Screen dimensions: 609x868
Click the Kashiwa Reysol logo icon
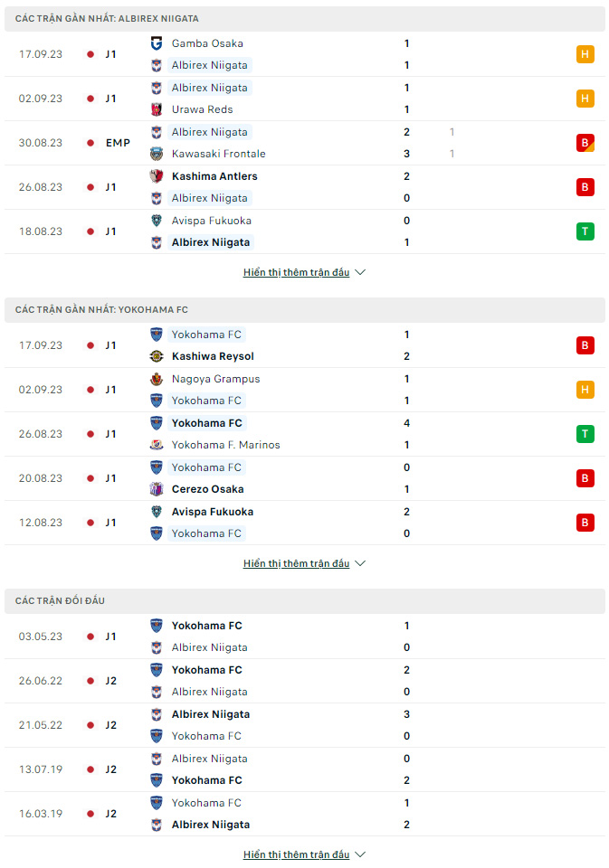157,356
